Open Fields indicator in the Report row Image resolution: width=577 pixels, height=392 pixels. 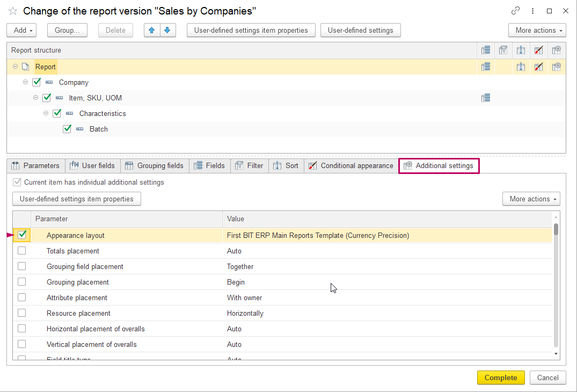[486, 67]
